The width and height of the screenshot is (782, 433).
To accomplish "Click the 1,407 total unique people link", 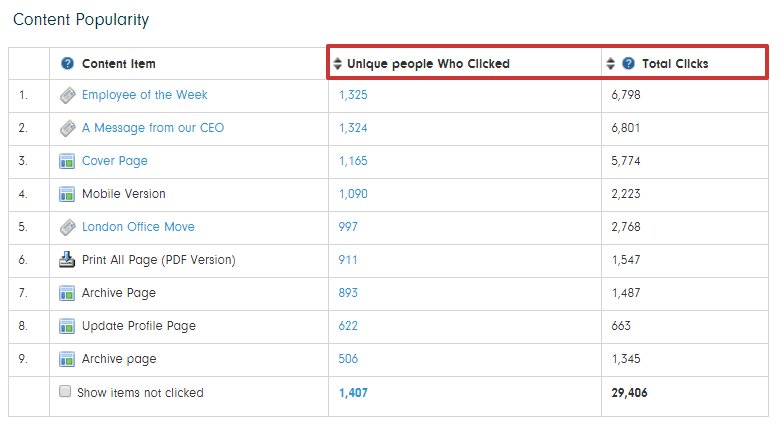I will point(353,393).
